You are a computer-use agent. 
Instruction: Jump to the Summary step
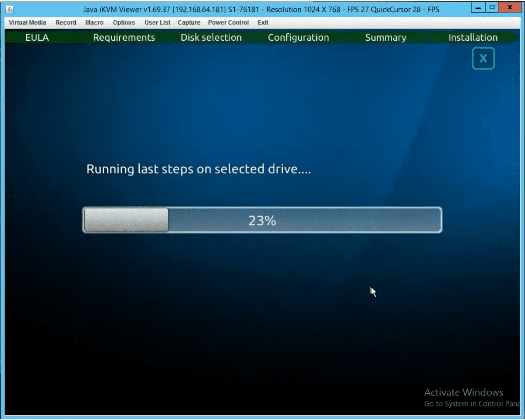click(385, 38)
